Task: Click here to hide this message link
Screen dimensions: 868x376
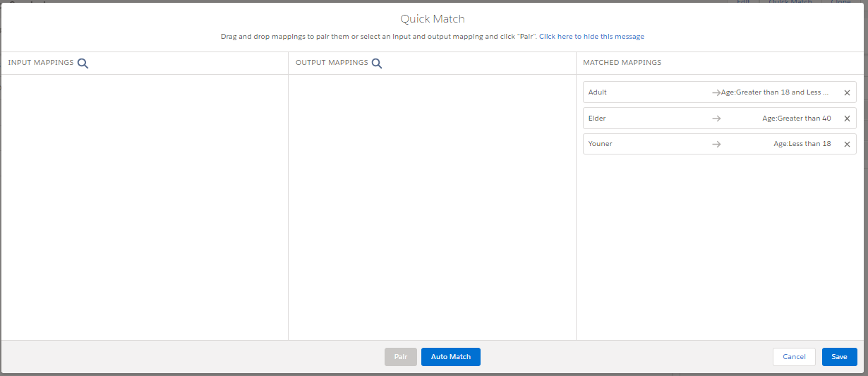Action: pos(591,37)
